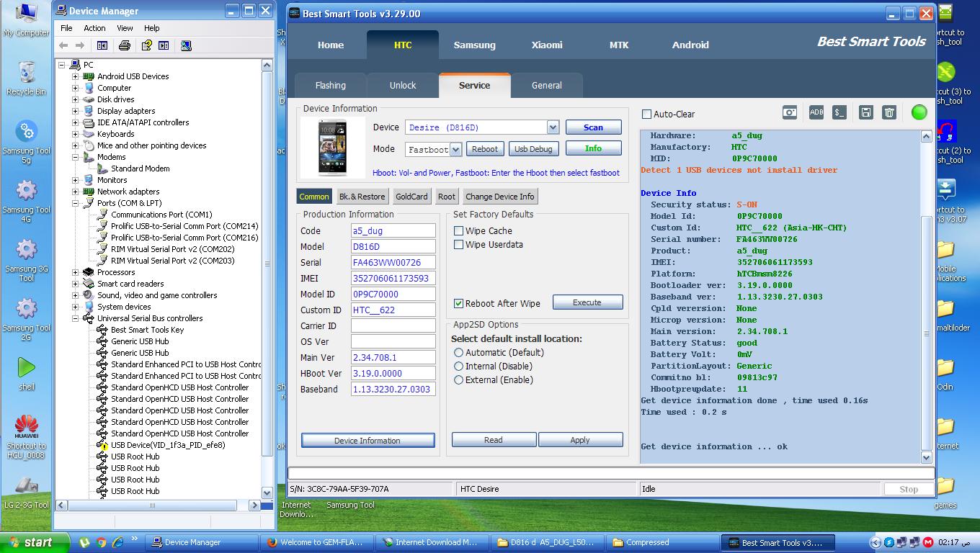Open the GoldCard sub-tab
This screenshot has width=980, height=553.
(411, 197)
